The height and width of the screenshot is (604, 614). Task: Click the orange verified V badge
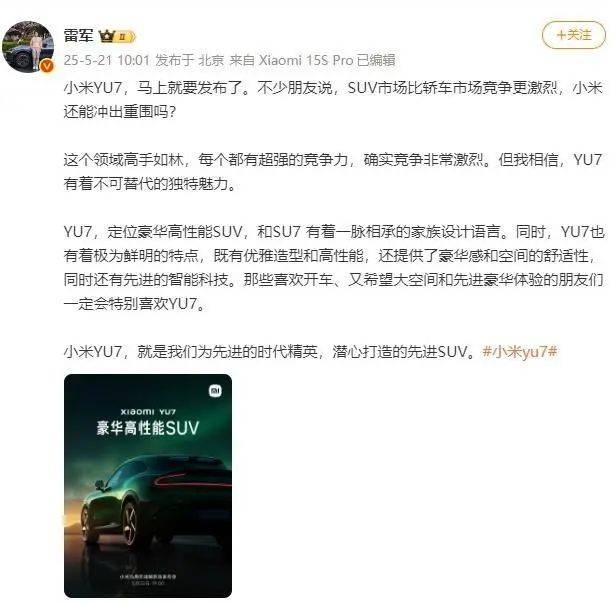pos(47,66)
